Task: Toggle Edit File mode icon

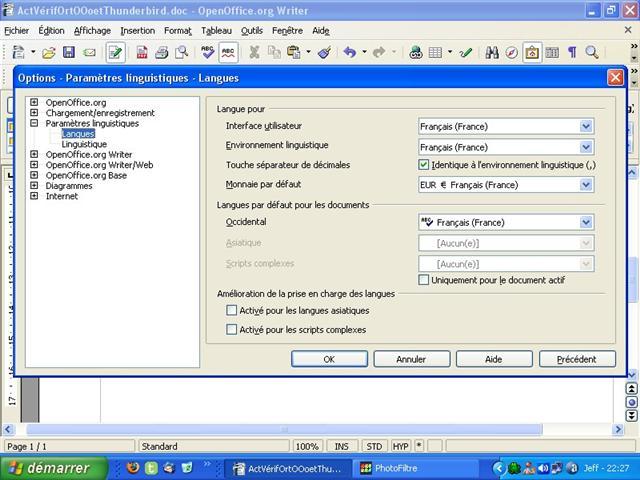Action: click(x=116, y=52)
